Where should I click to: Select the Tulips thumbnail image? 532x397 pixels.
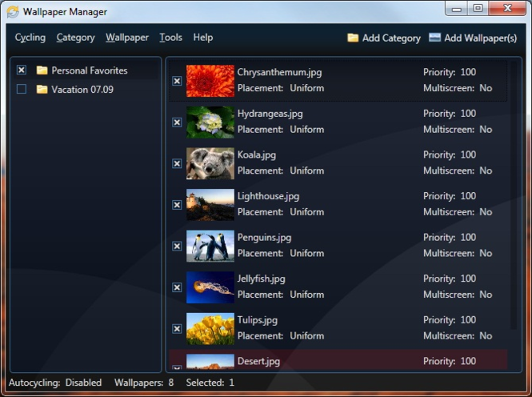click(x=210, y=329)
